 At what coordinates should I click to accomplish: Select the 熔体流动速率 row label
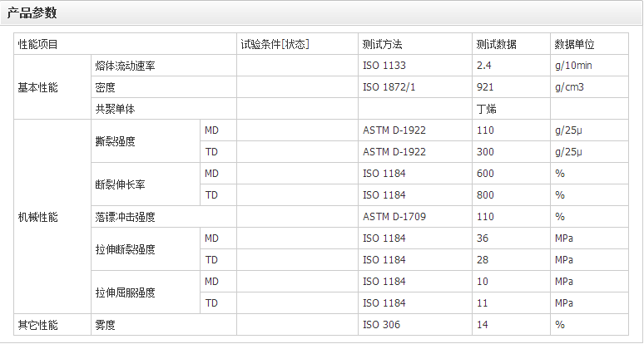[126, 66]
